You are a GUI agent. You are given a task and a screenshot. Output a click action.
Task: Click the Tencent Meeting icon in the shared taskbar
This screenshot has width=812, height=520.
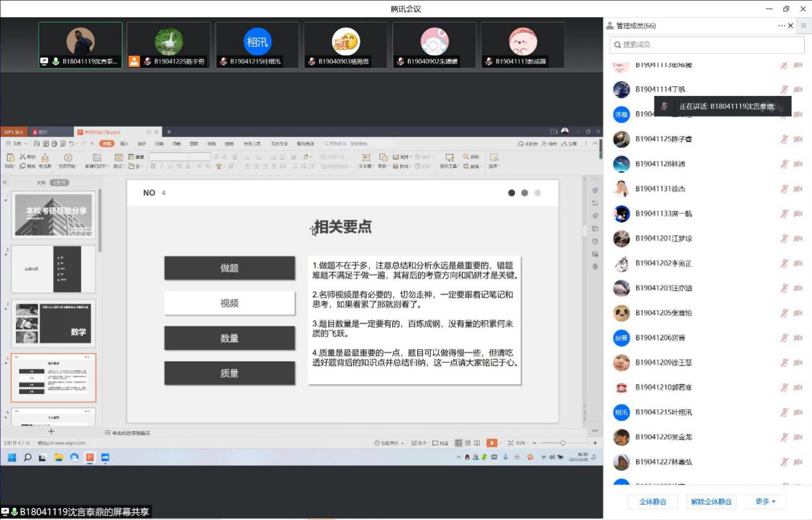105,457
